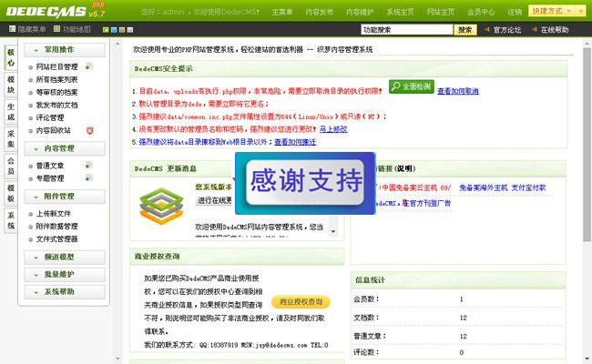This screenshot has height=364, width=592.
Task: Click 注销 to log out
Action: 515,12
